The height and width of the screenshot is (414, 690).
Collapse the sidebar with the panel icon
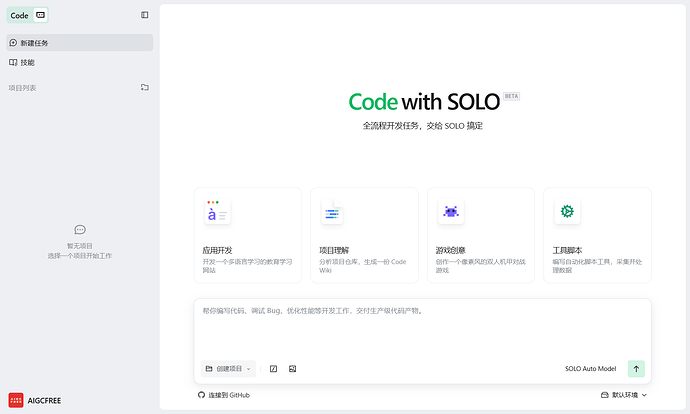tap(144, 15)
